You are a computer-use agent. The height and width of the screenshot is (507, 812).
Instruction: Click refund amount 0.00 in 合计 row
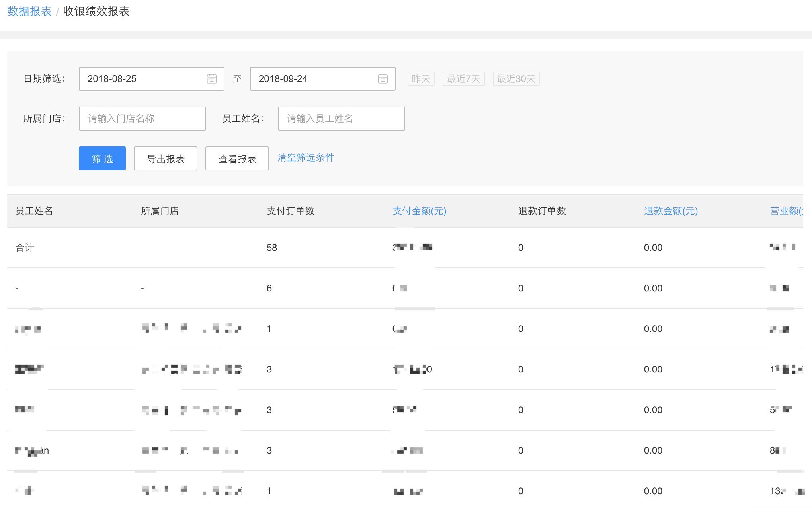click(653, 248)
